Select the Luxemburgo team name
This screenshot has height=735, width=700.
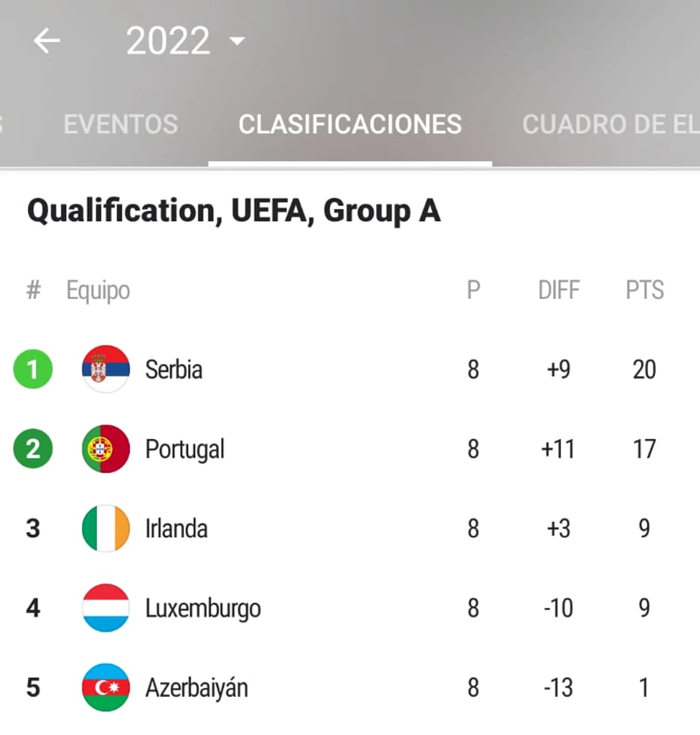click(x=203, y=608)
